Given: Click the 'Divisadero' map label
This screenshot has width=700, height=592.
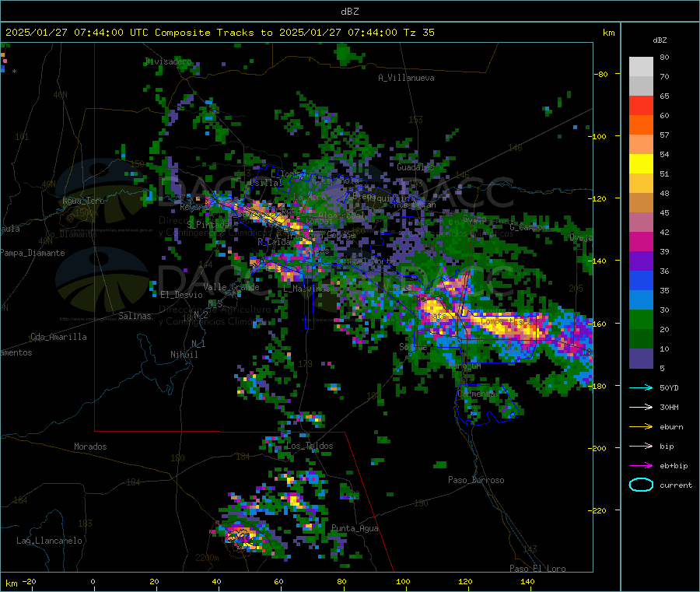Looking at the screenshot, I should [168, 61].
